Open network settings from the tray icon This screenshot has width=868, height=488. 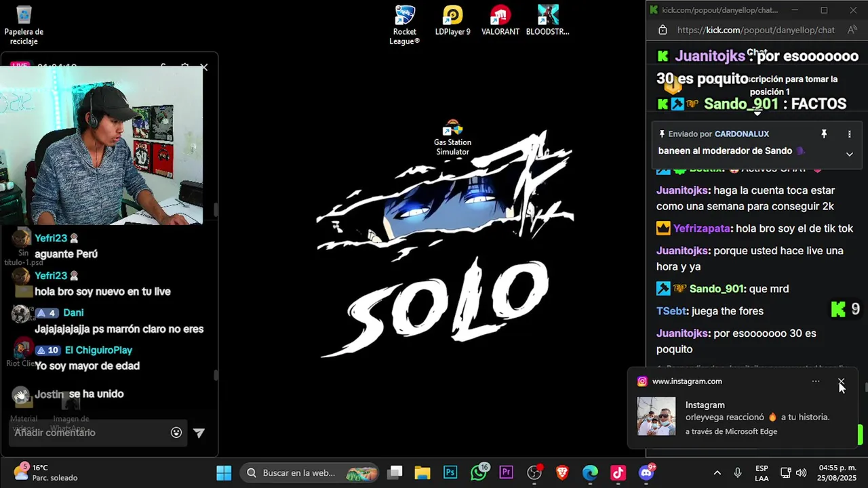tap(785, 472)
